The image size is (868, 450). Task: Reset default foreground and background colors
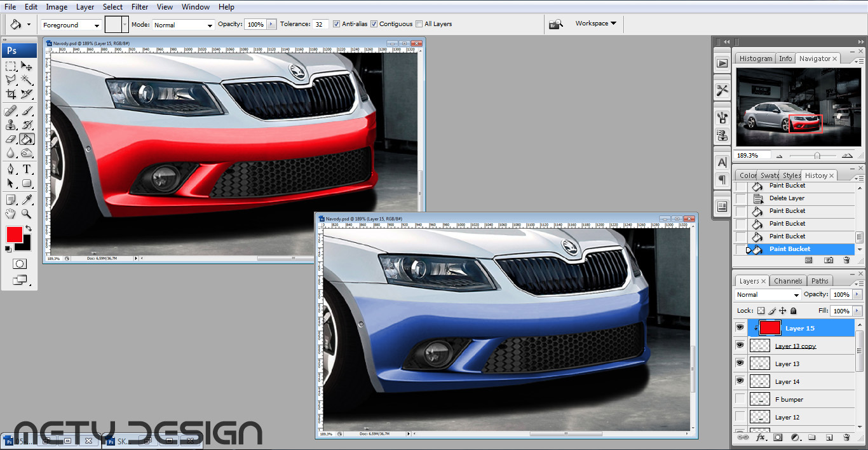(x=9, y=249)
